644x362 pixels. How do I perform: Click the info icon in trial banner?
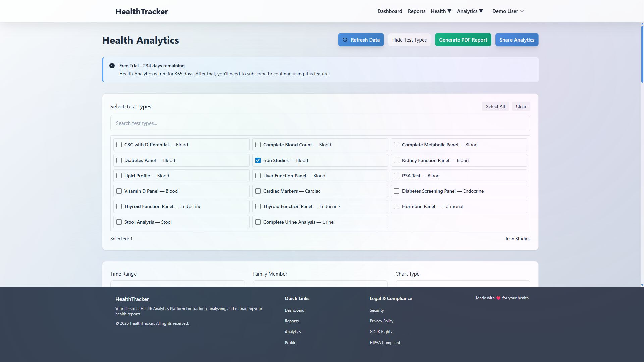[112, 66]
